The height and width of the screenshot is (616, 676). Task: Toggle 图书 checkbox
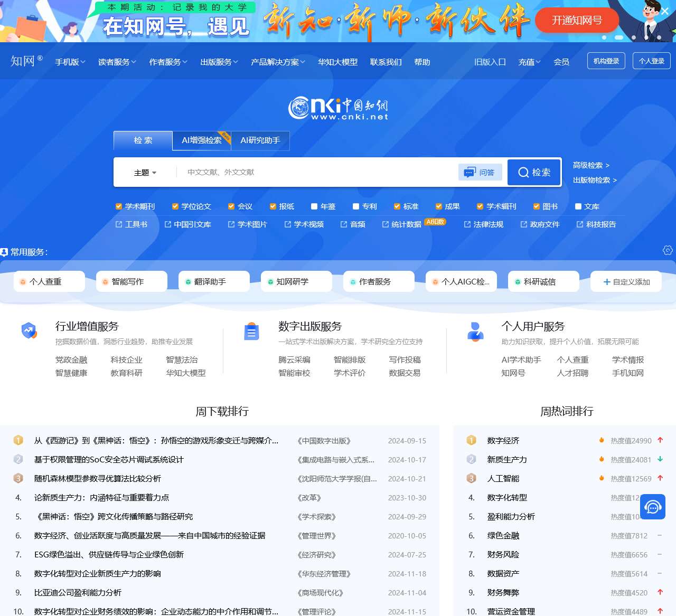coord(537,206)
